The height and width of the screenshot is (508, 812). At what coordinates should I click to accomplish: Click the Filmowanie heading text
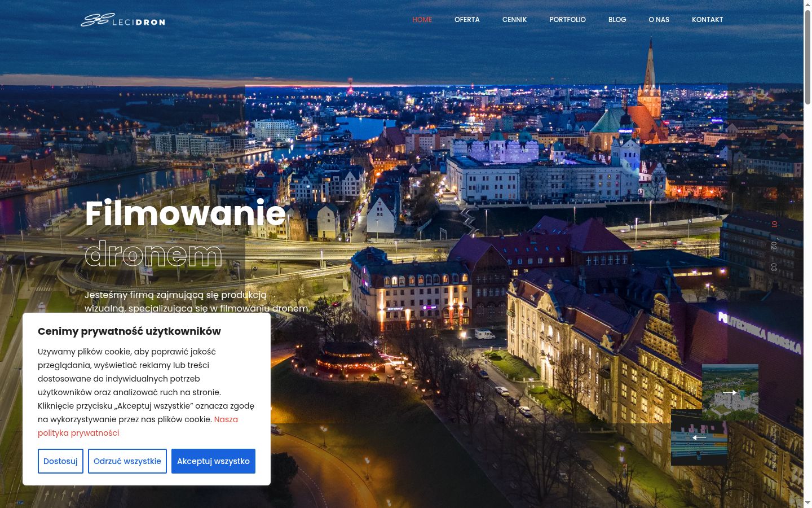pos(186,213)
